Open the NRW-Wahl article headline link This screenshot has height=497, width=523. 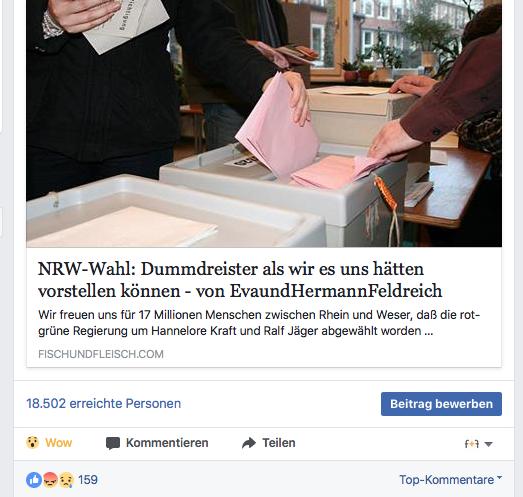pos(240,280)
